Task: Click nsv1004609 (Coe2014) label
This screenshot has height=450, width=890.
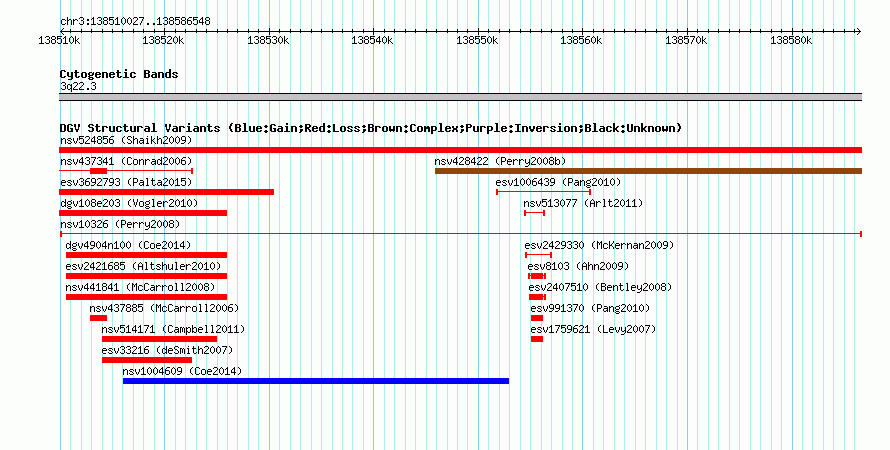Action: [182, 371]
